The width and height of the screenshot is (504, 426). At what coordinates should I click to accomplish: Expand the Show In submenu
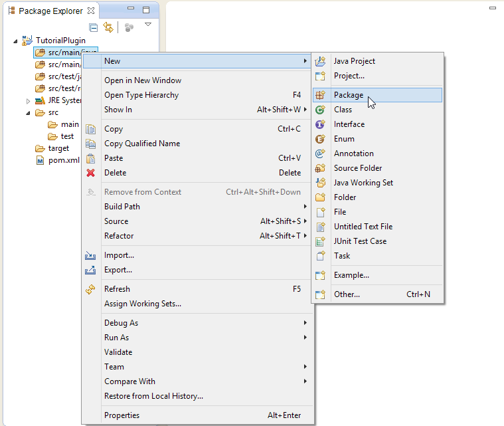pyautogui.click(x=197, y=110)
